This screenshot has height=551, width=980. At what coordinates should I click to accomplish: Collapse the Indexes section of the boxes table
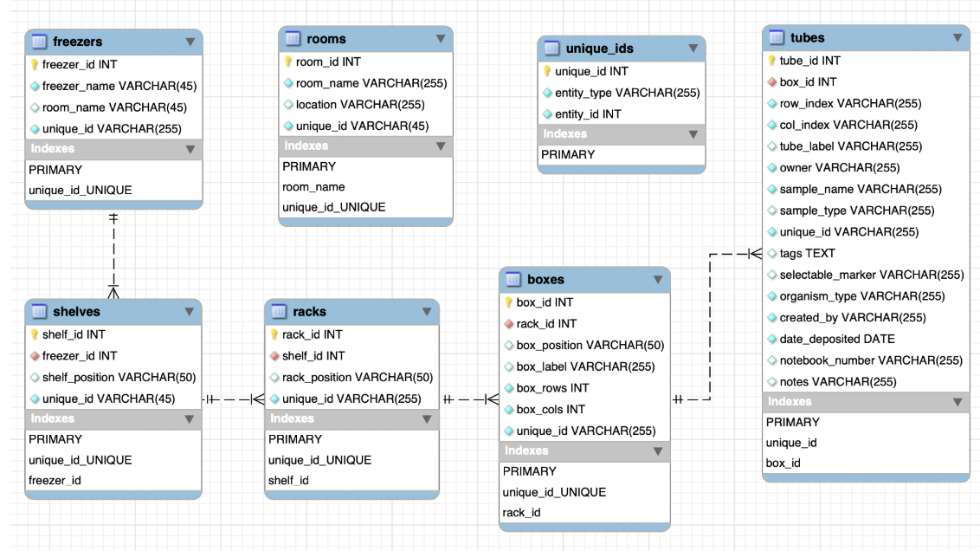pos(657,451)
